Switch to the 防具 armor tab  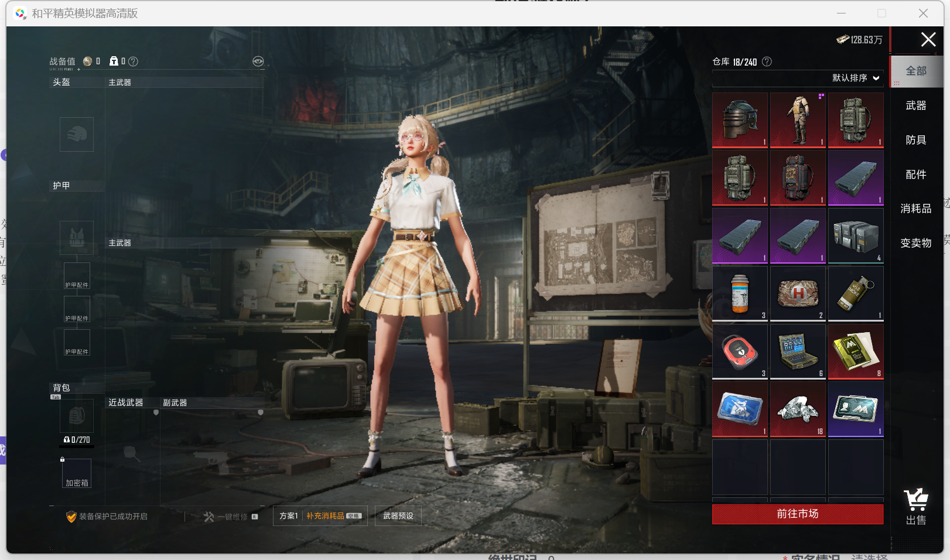click(x=915, y=140)
